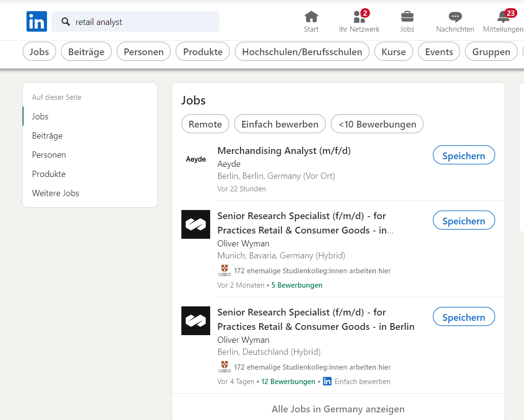Switch to the Kurse results tab

(x=393, y=51)
